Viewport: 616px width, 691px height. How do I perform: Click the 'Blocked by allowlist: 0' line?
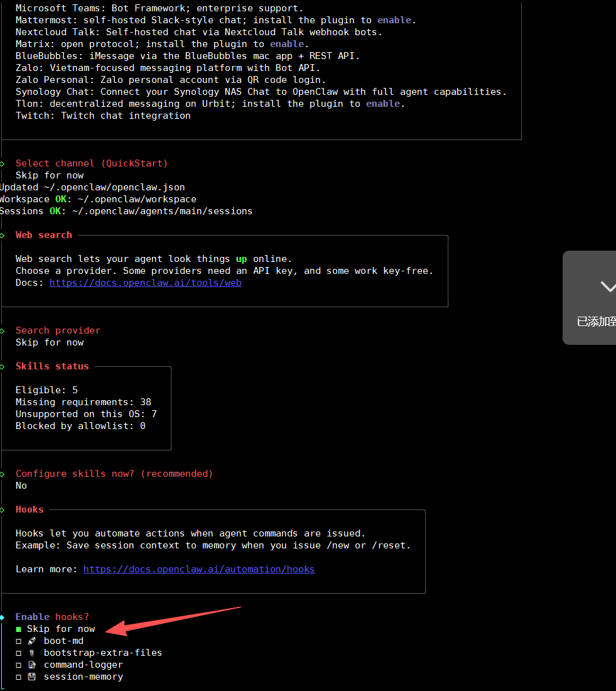[80, 426]
